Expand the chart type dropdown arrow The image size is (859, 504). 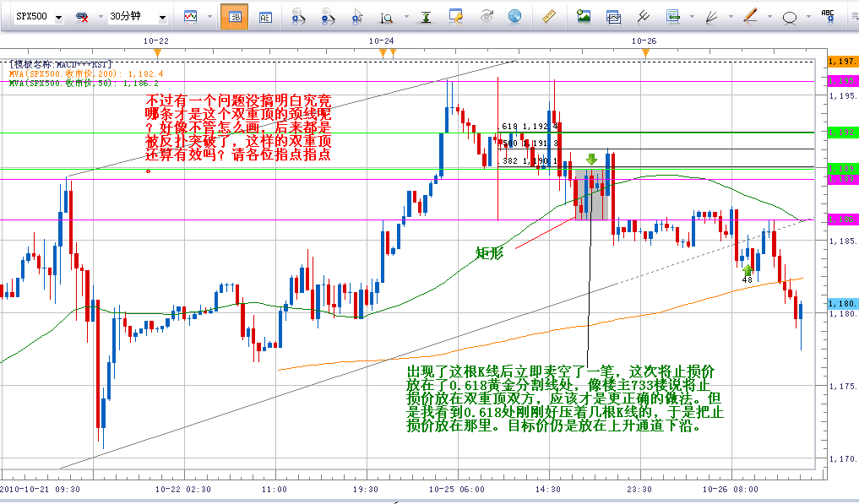pos(209,17)
